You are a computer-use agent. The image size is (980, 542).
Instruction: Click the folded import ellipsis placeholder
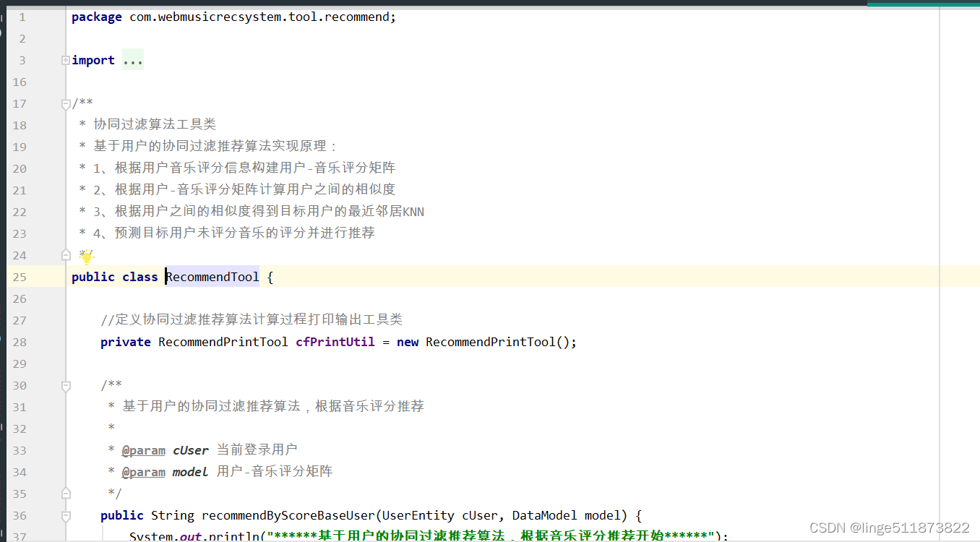click(133, 60)
